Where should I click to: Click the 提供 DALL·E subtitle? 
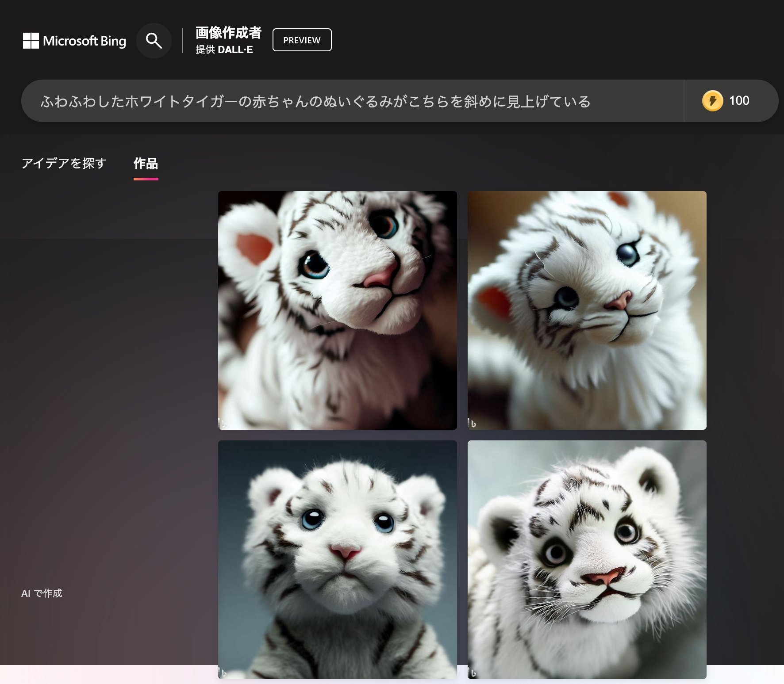coord(224,50)
